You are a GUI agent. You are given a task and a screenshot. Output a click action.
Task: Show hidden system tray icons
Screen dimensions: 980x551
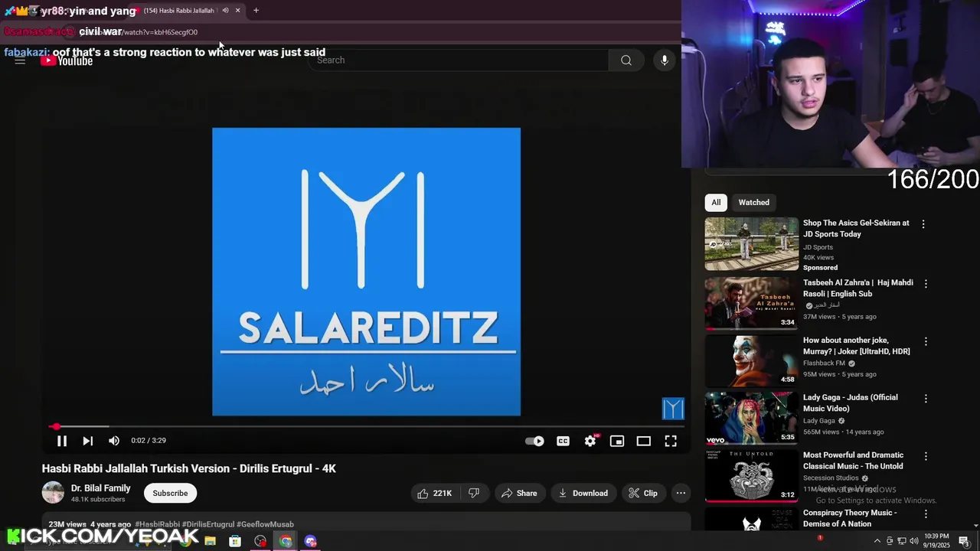[x=877, y=541]
